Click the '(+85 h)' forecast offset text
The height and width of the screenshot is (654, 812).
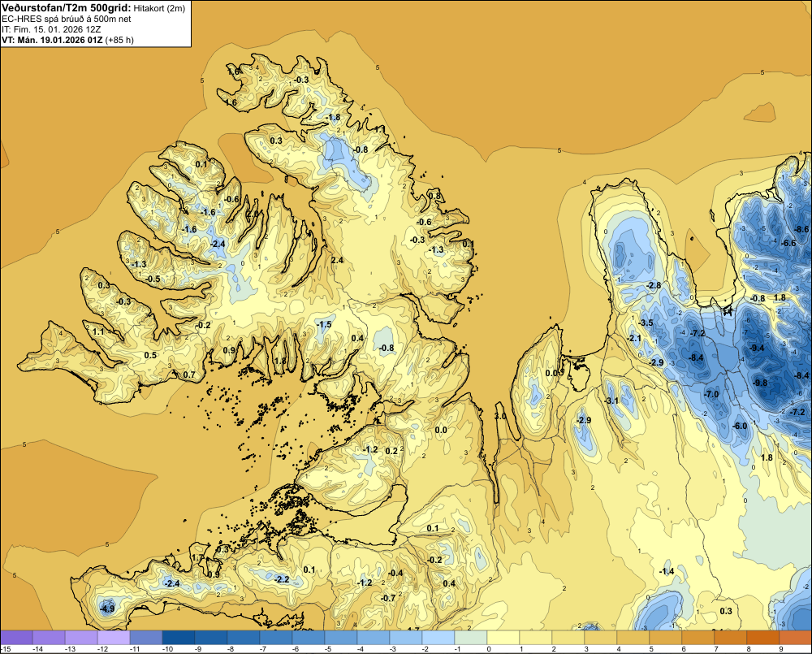[x=119, y=40]
